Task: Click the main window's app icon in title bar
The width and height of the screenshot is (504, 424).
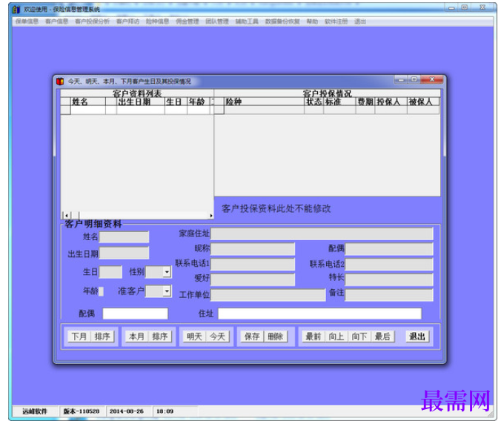Action: pyautogui.click(x=16, y=10)
